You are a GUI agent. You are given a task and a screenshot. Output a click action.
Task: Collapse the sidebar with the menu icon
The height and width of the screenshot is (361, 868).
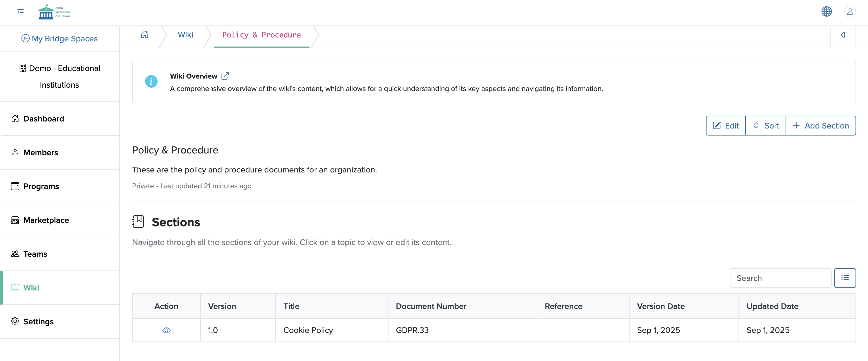[x=21, y=12]
